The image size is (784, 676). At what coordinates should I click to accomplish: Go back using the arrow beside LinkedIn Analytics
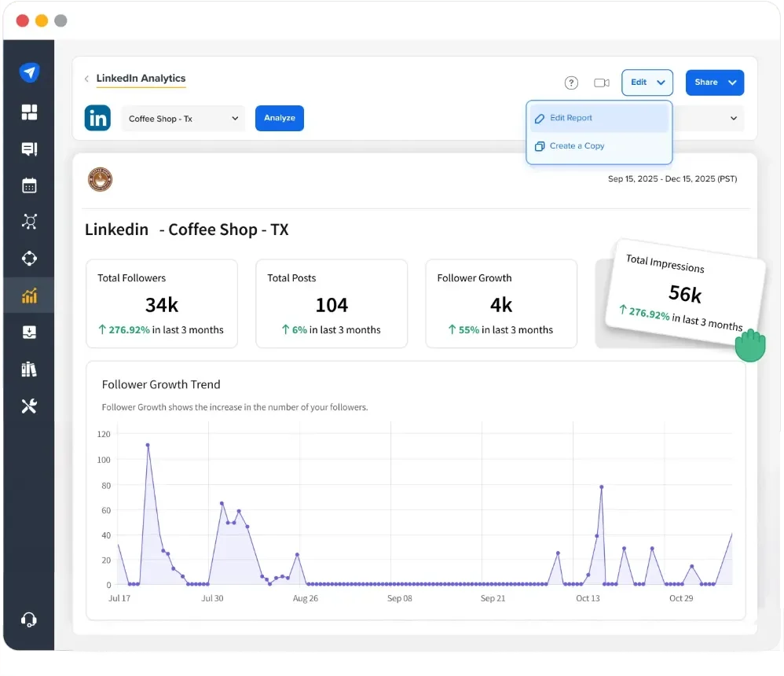(86, 79)
